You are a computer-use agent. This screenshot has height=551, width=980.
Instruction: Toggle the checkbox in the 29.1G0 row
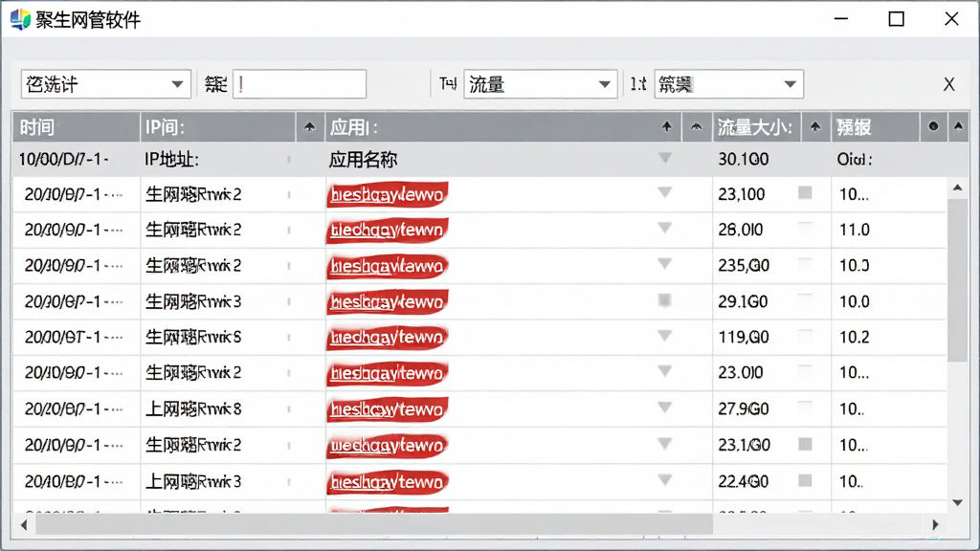coord(805,300)
